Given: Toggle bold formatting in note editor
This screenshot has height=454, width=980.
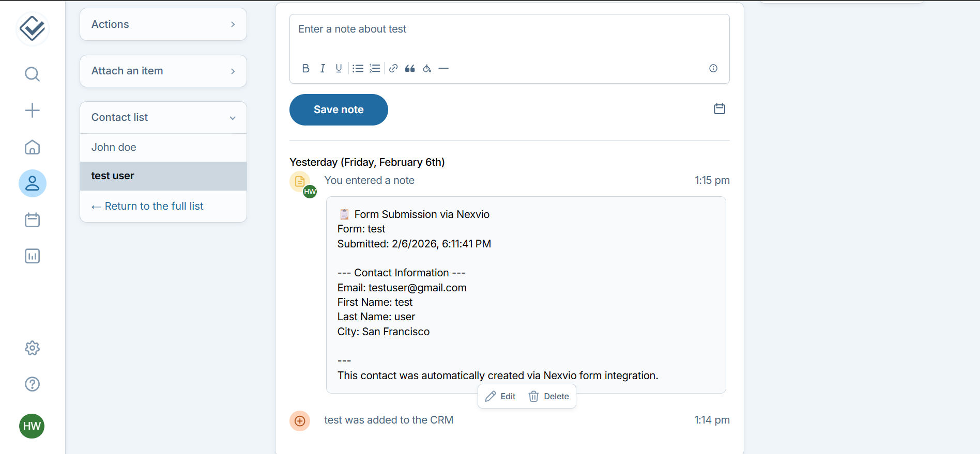Looking at the screenshot, I should [305, 68].
